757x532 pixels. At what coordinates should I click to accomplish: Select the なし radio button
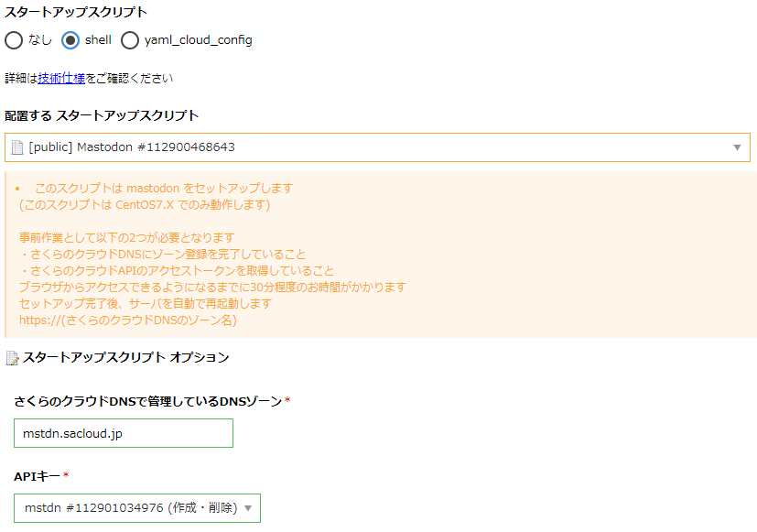pyautogui.click(x=14, y=40)
